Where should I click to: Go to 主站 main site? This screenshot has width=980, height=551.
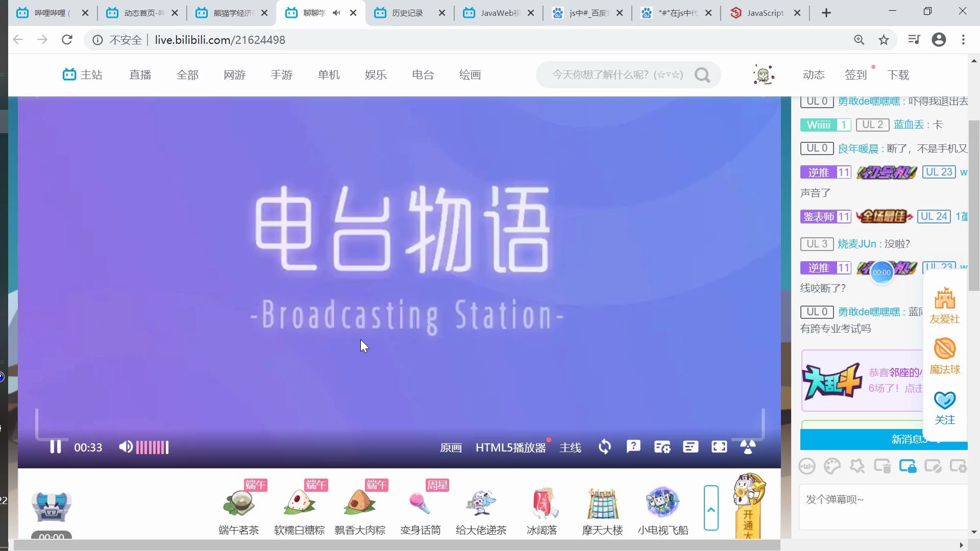(x=82, y=75)
